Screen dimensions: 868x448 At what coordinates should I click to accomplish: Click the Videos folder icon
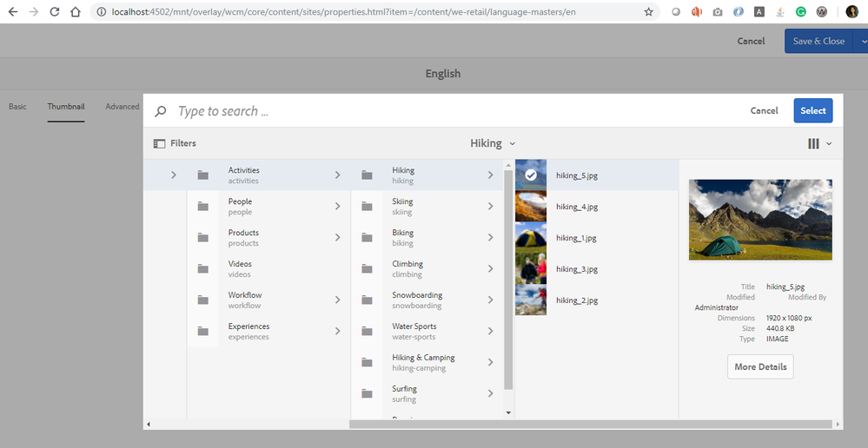point(203,269)
